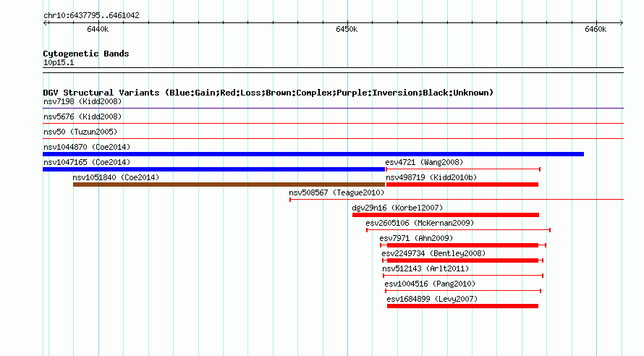This screenshot has width=644, height=356.
Task: Click the nsv7198 purple inversion line
Action: (333, 109)
